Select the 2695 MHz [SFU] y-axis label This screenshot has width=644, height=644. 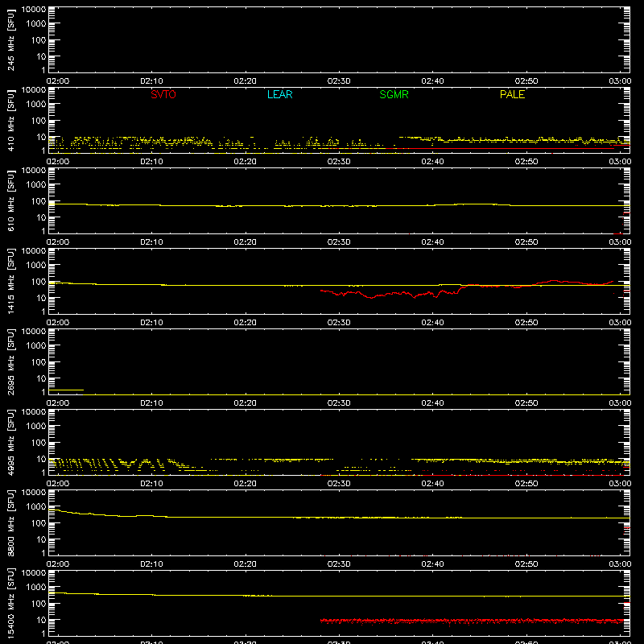(x=10, y=362)
